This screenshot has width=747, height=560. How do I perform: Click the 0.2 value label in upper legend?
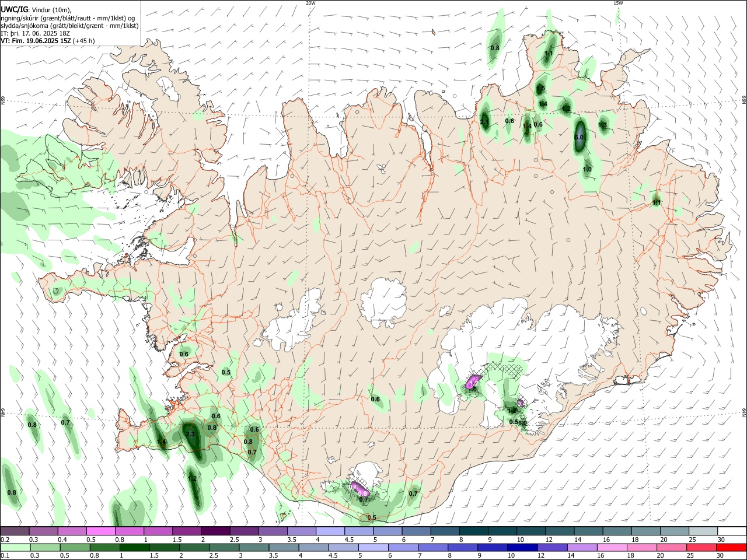[5, 540]
